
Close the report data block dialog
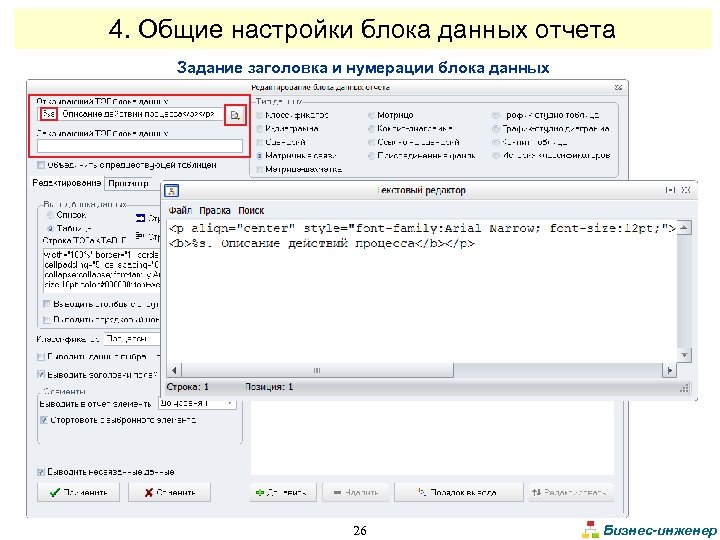[x=618, y=87]
